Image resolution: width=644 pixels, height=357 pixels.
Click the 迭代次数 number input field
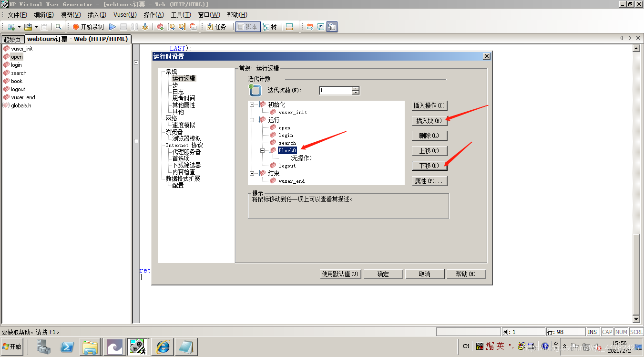336,90
